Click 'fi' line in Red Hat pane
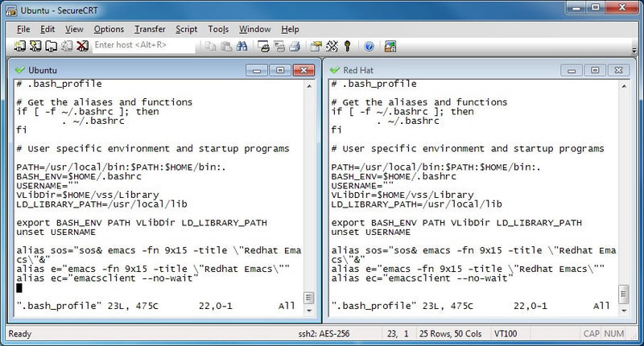The height and width of the screenshot is (346, 644). [x=336, y=130]
